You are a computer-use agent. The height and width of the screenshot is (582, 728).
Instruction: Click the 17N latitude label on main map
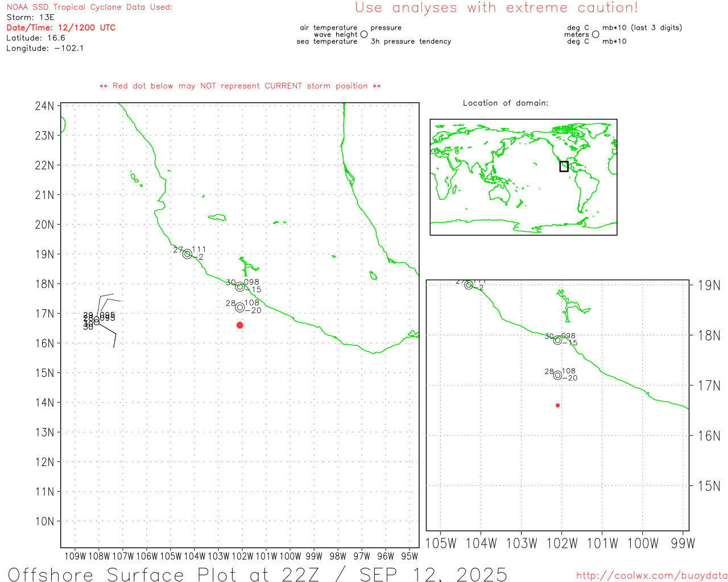coord(44,314)
